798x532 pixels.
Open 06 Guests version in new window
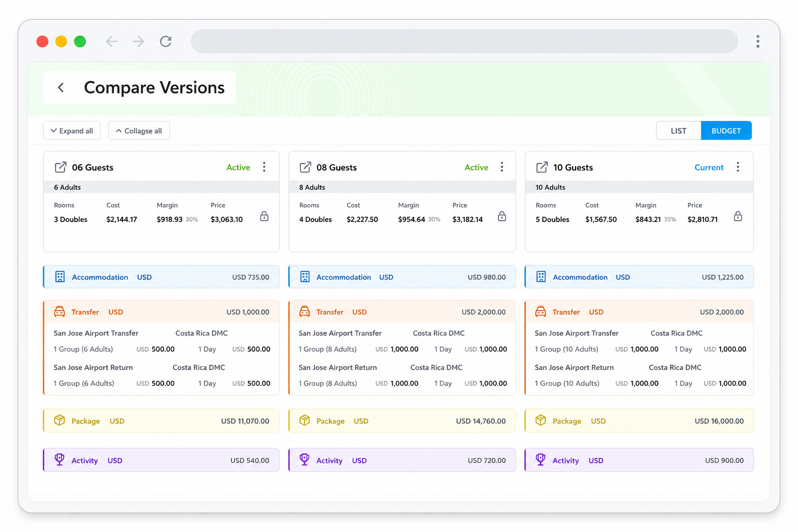click(x=60, y=167)
